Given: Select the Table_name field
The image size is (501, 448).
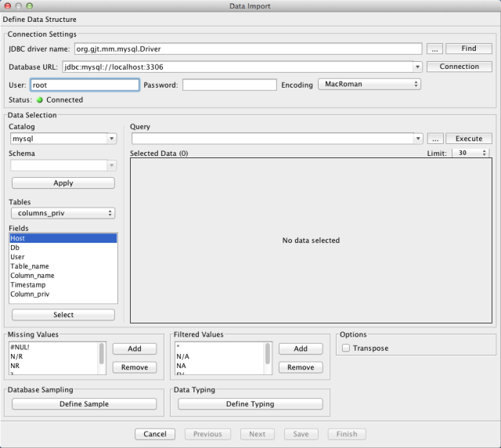Looking at the screenshot, I should 63,266.
